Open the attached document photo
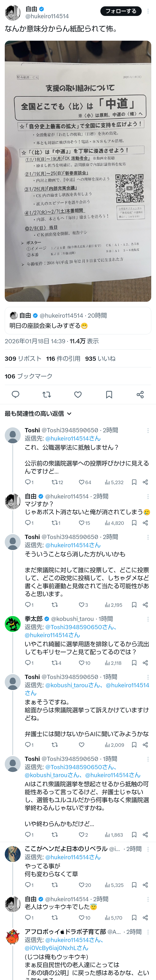Image resolution: width=156 pixels, height=980 pixels. pyautogui.click(x=78, y=171)
